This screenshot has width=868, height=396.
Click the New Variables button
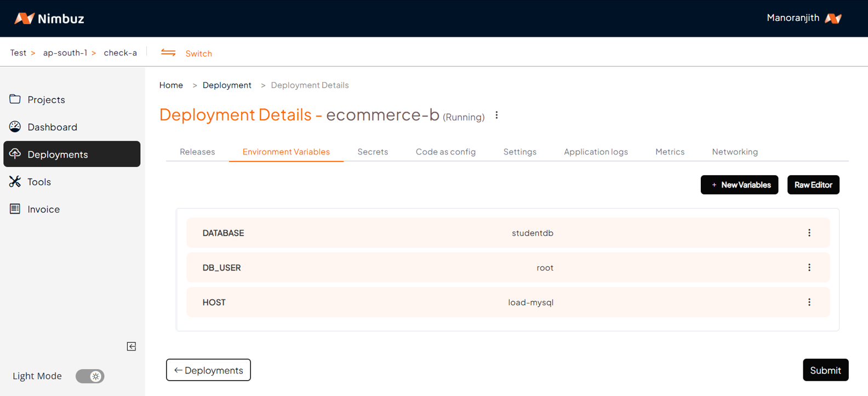tap(739, 185)
